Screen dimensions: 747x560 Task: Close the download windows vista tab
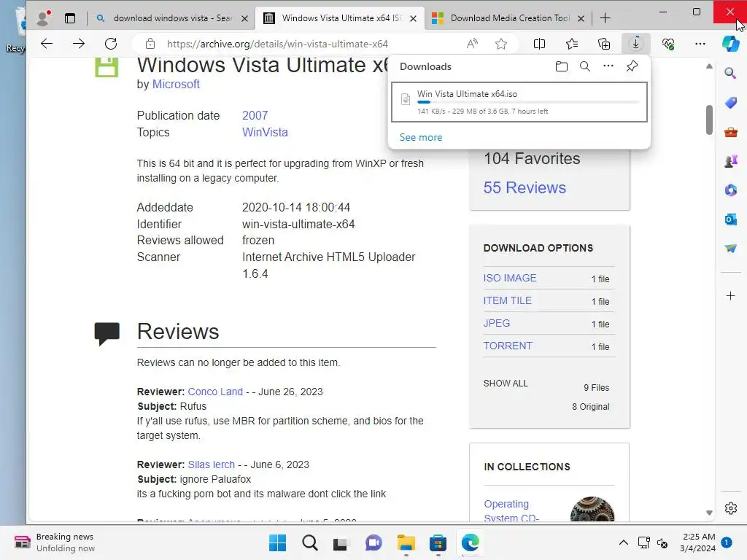[x=244, y=18]
